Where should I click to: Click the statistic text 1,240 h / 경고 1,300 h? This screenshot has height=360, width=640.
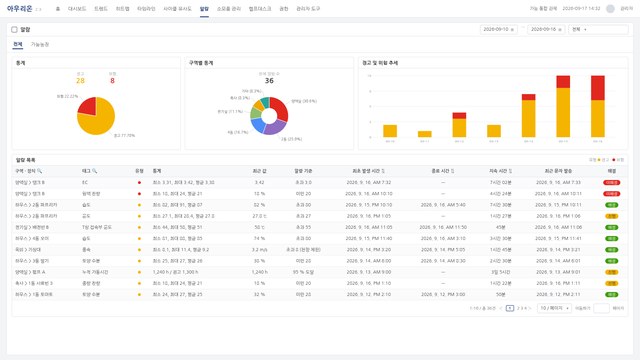click(x=176, y=272)
